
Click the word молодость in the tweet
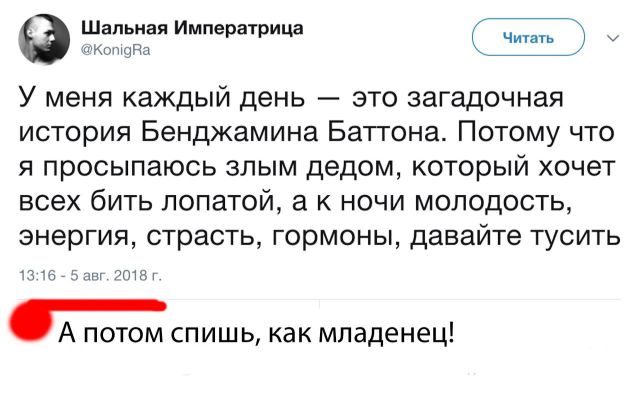491,202
